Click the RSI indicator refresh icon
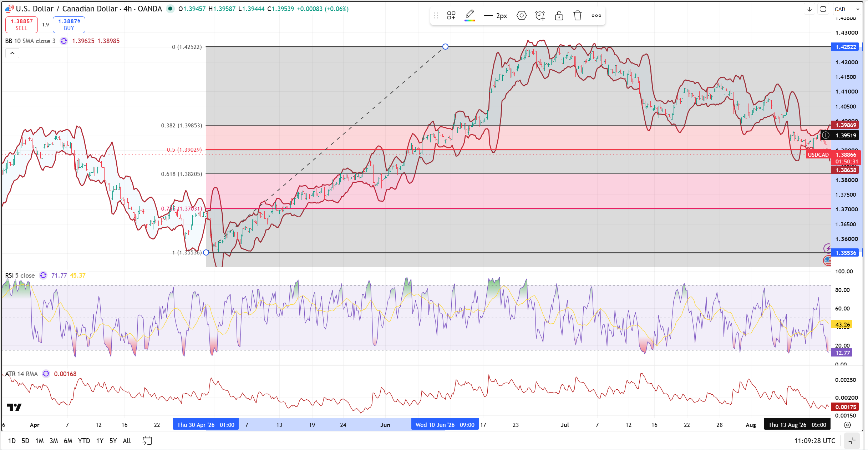Viewport: 868px width, 450px height. click(43, 275)
